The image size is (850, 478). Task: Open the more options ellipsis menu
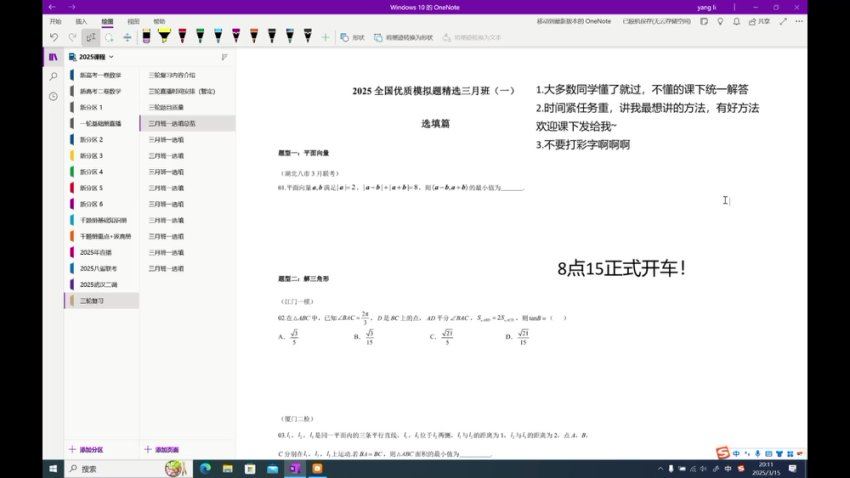[799, 22]
